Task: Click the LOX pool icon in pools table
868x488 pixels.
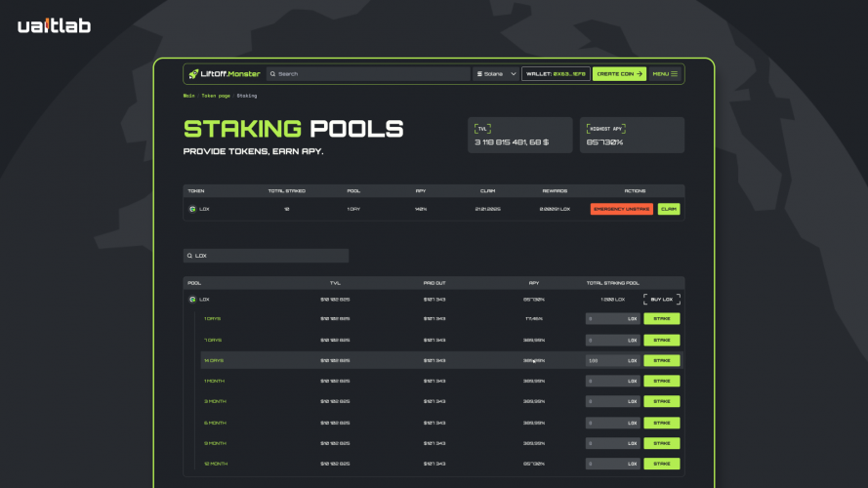Action: (192, 300)
